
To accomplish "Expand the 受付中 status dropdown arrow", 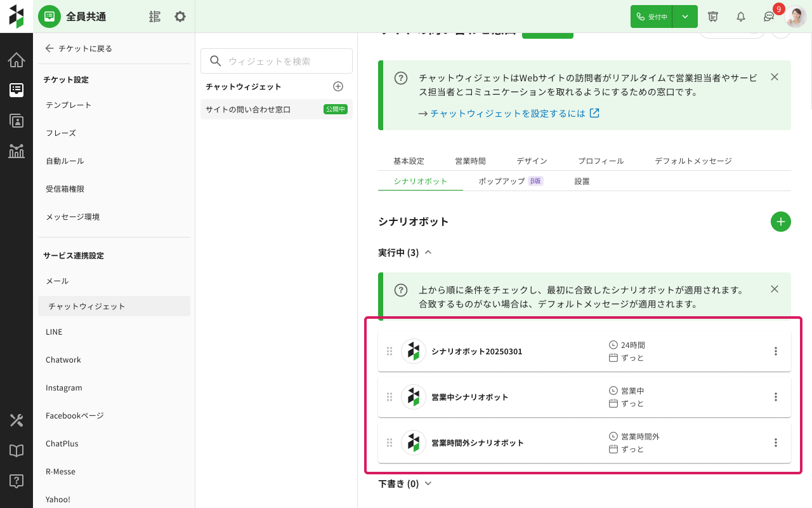I will click(x=685, y=17).
